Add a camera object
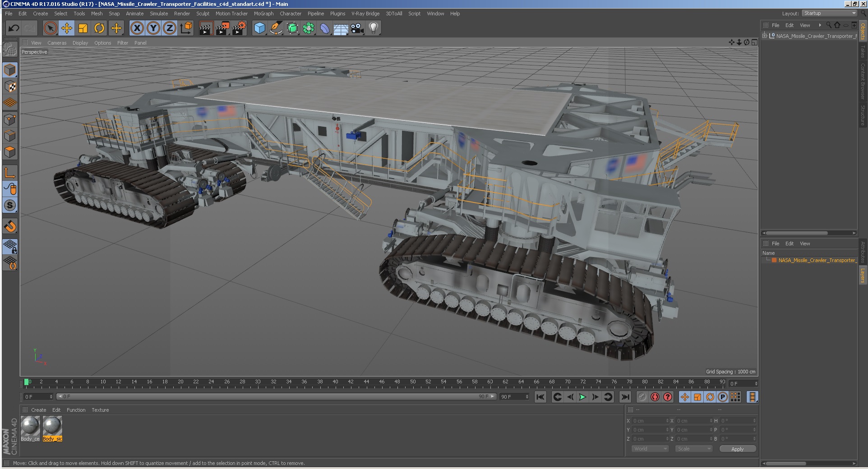The image size is (868, 469). 357,28
